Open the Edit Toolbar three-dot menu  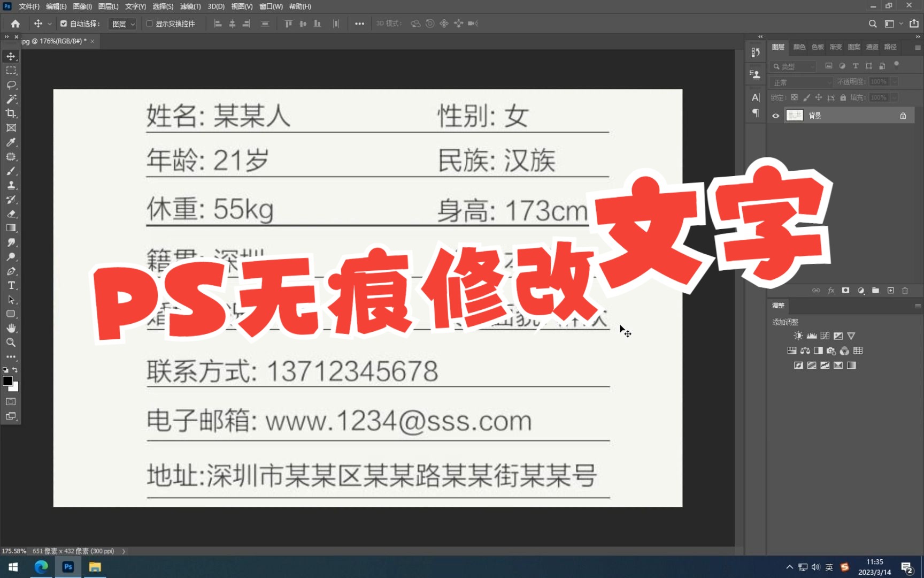click(x=11, y=356)
